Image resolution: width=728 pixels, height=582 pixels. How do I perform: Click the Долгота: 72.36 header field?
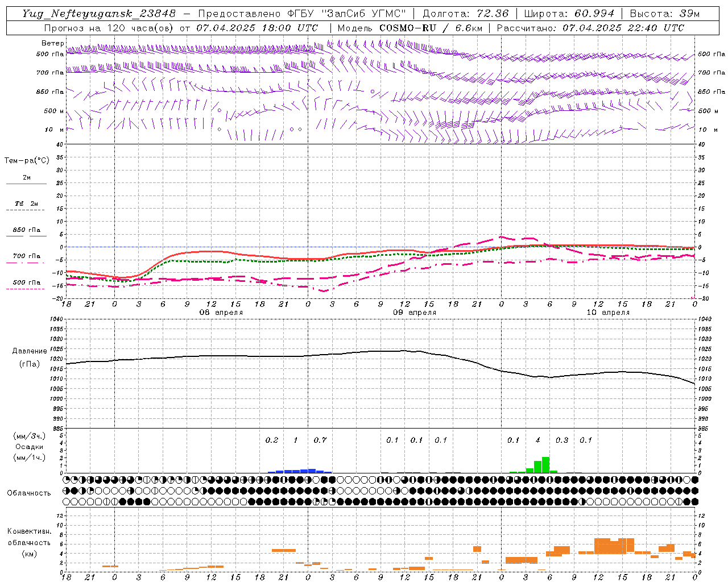(465, 14)
